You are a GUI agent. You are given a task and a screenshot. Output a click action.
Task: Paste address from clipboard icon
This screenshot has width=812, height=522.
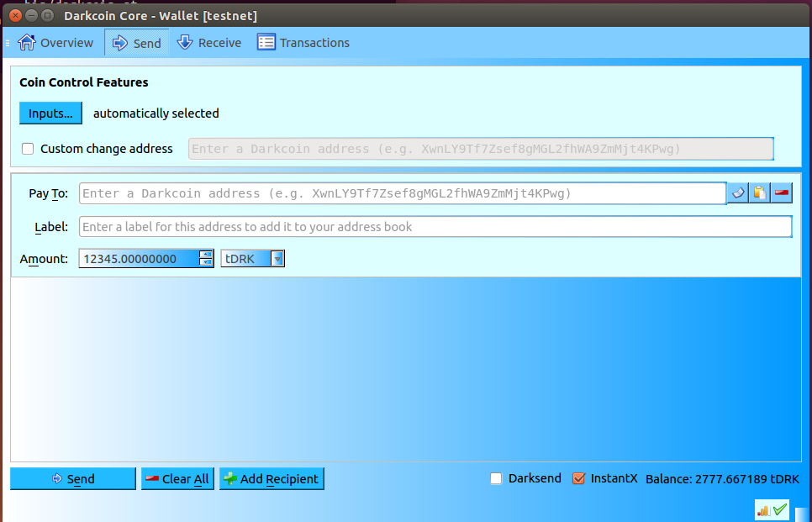760,193
